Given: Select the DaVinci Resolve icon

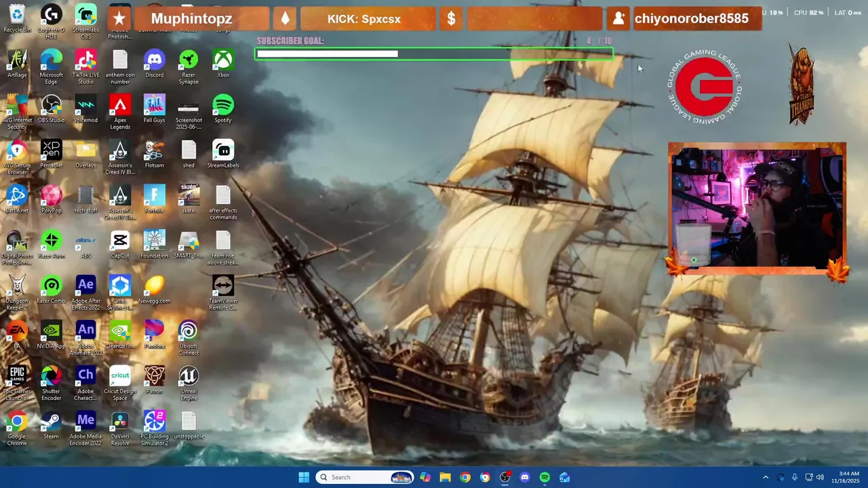Looking at the screenshot, I should tap(120, 428).
